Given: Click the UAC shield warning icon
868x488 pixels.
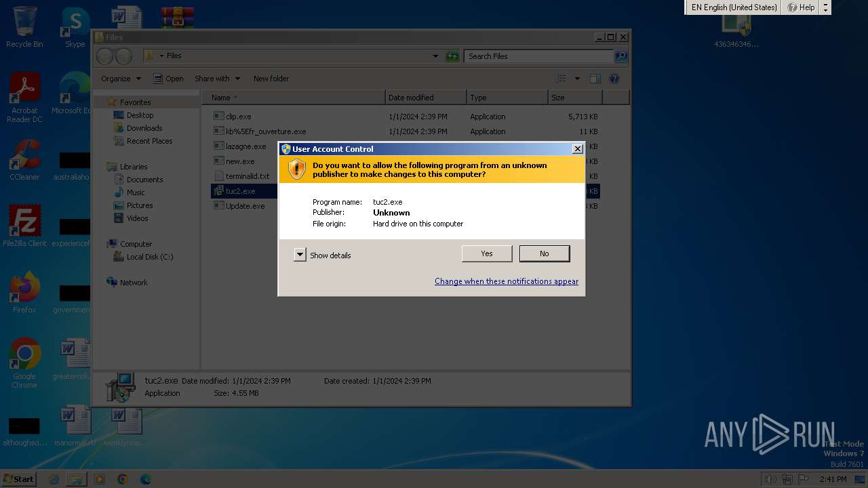Looking at the screenshot, I should tap(297, 169).
